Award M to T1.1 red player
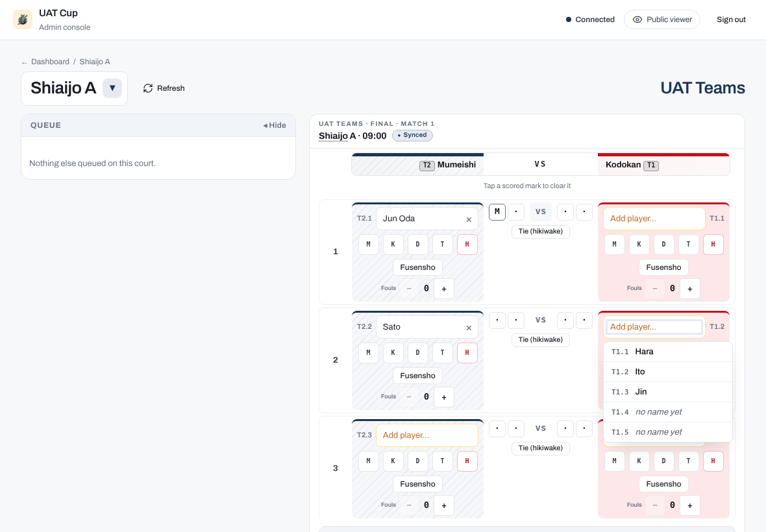 pos(615,244)
